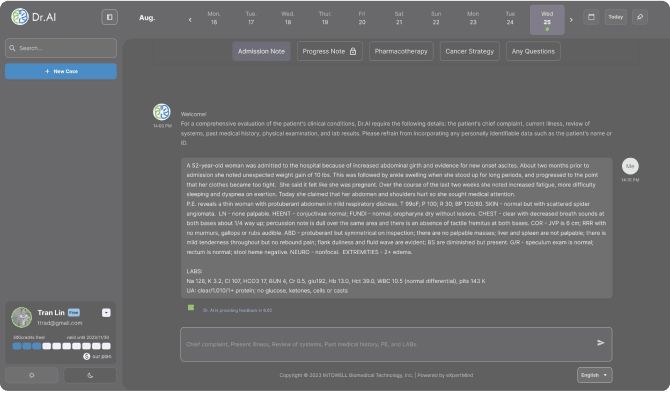670x393 pixels.
Task: Focus the chief complaint message input box
Action: [x=396, y=344]
